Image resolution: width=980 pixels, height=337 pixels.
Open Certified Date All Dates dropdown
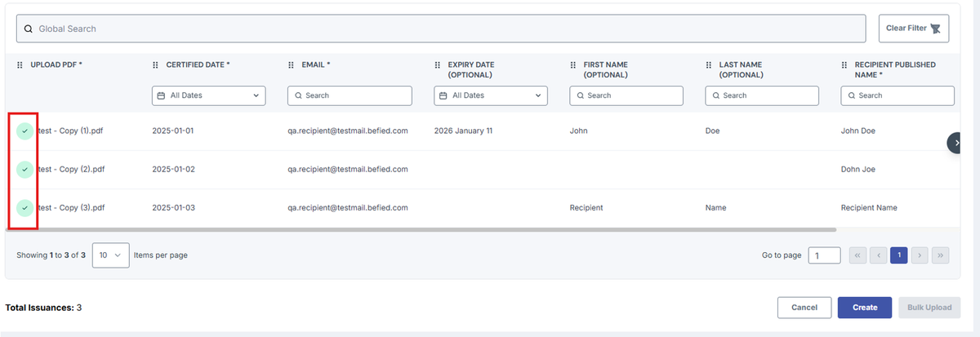pyautogui.click(x=209, y=95)
